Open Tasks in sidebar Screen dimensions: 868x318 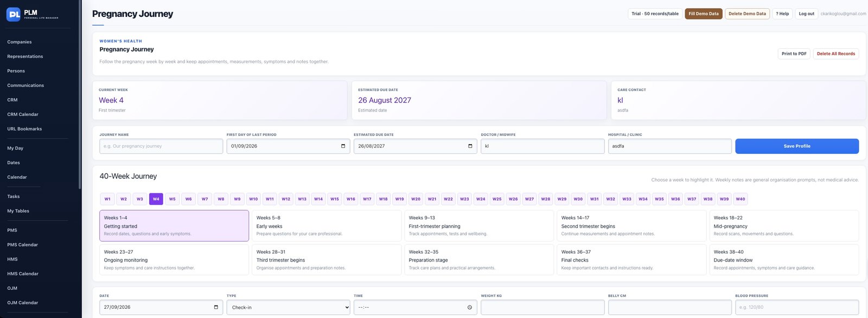(14, 196)
